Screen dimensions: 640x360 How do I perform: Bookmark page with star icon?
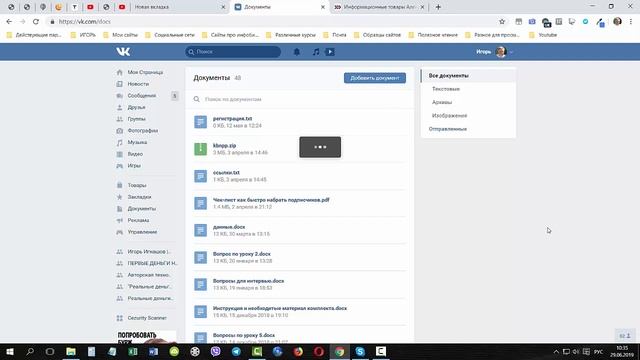pyautogui.click(x=502, y=22)
